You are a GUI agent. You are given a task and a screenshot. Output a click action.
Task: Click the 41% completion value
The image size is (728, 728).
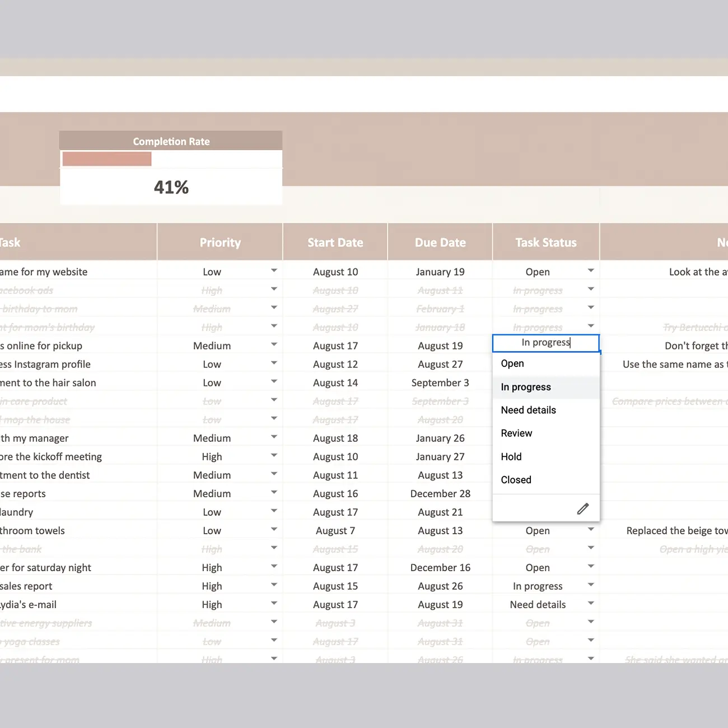point(171,187)
